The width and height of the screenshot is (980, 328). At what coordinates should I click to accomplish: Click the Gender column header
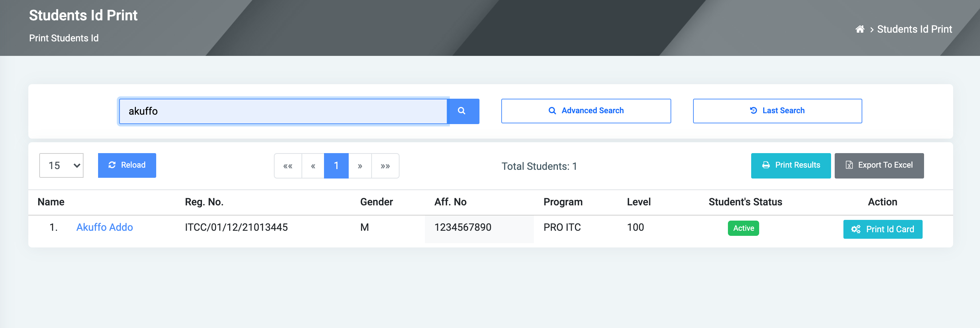pos(376,202)
